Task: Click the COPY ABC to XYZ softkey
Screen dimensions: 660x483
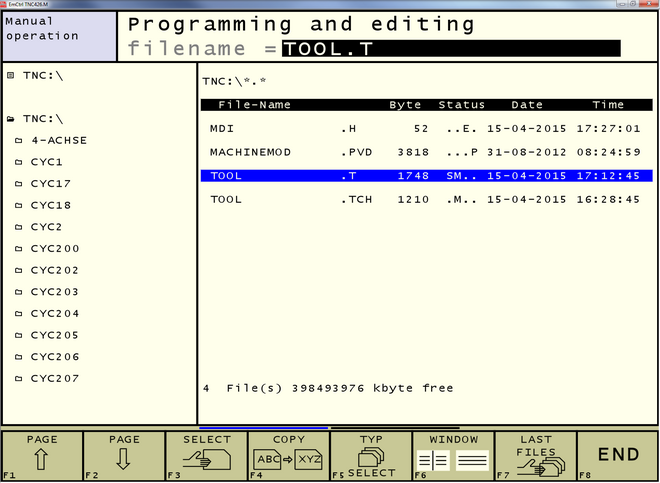Action: click(289, 455)
